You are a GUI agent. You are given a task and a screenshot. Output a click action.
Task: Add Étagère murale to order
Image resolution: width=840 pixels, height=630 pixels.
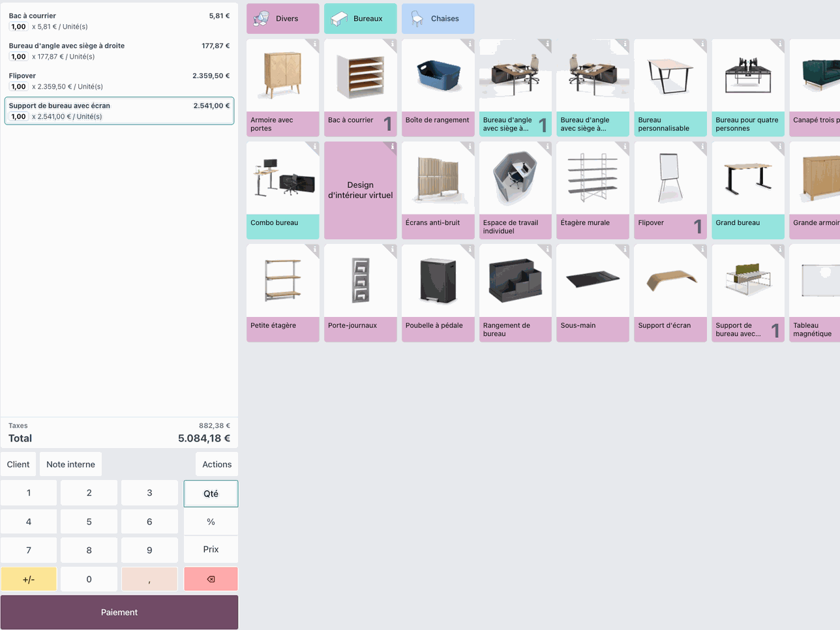tap(593, 190)
